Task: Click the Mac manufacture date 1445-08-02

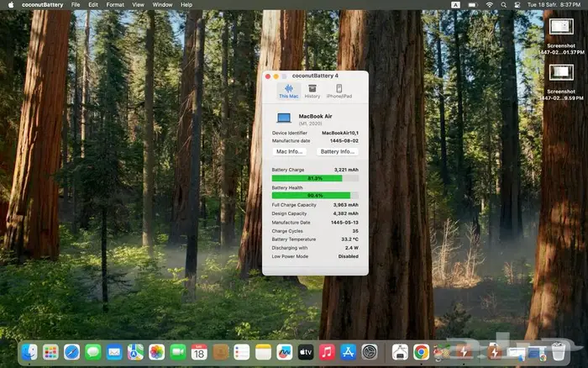Action: 344,140
